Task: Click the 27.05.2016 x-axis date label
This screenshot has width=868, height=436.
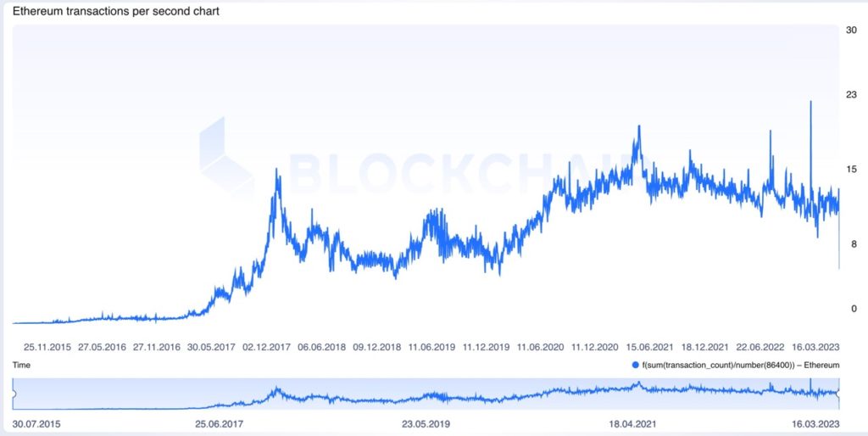Action: (x=102, y=348)
